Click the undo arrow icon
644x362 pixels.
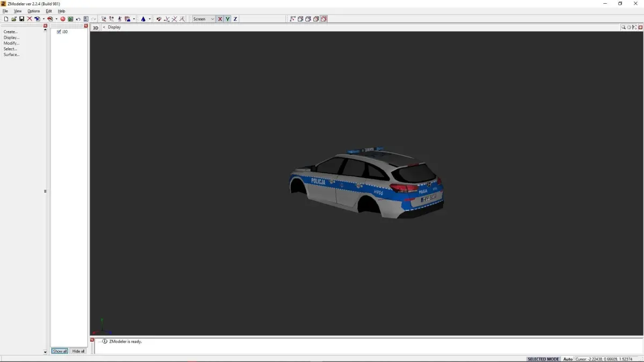[78, 19]
